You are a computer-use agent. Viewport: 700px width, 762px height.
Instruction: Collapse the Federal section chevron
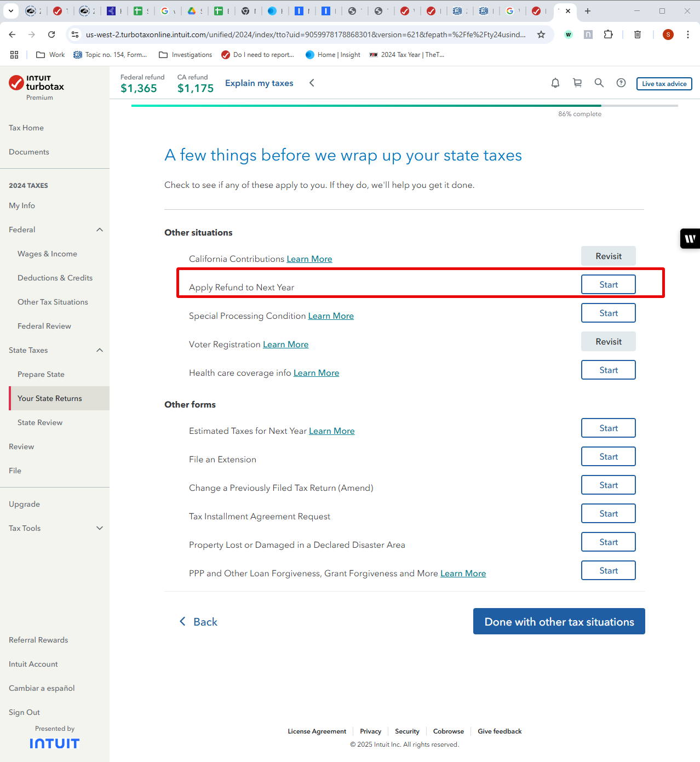[x=100, y=230]
